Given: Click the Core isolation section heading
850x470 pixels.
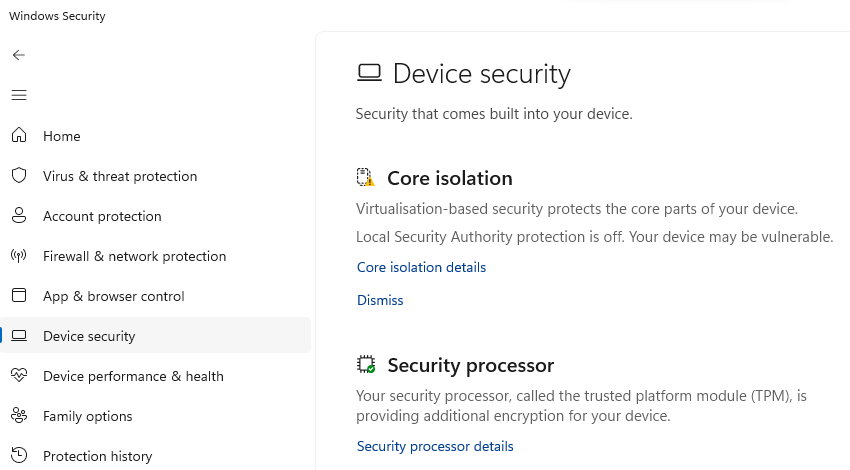Looking at the screenshot, I should click(449, 178).
